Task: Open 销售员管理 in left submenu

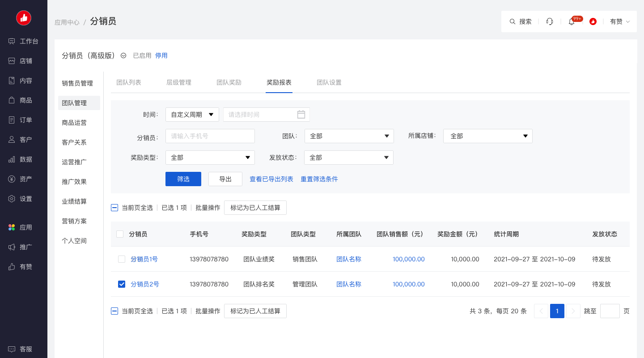Action: (77, 83)
